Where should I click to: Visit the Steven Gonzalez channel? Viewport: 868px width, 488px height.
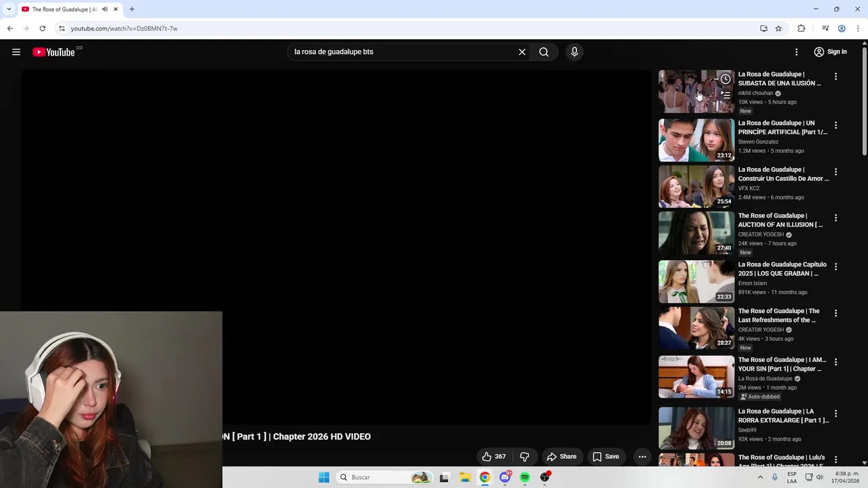(758, 142)
